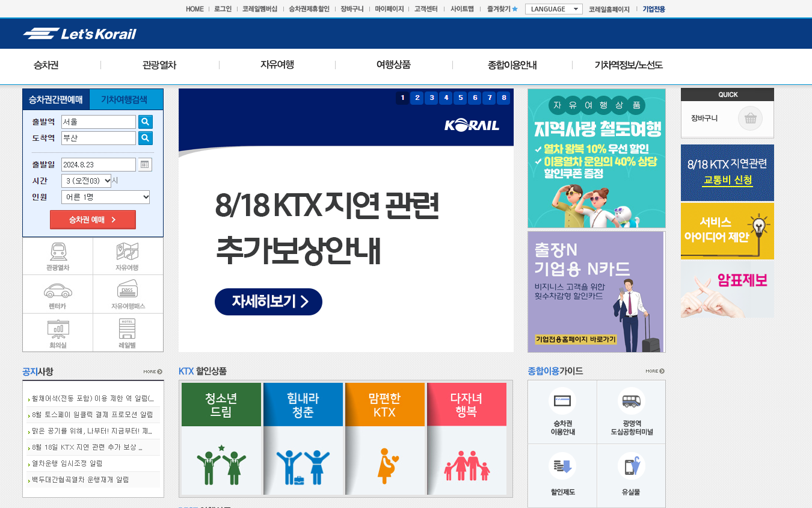
Task: Open 회의실 presentation icon shortcut
Action: point(58,333)
